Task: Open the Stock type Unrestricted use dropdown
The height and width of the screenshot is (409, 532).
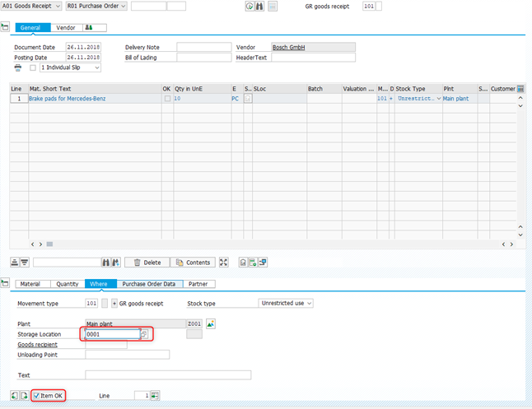Action: [x=286, y=303]
